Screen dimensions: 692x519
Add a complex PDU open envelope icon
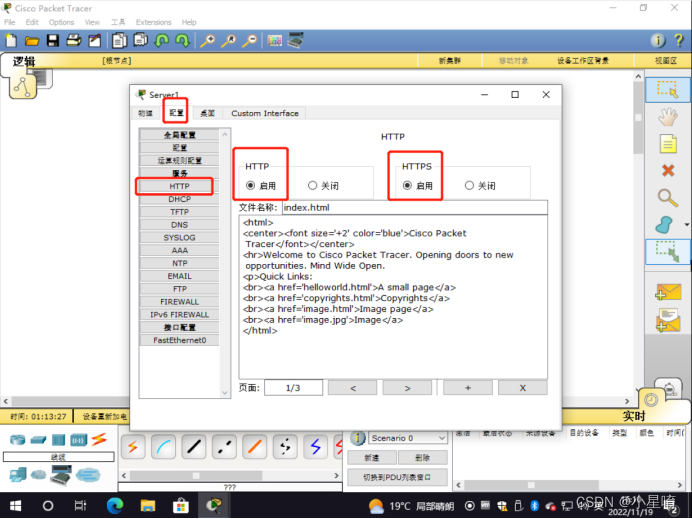click(x=668, y=320)
